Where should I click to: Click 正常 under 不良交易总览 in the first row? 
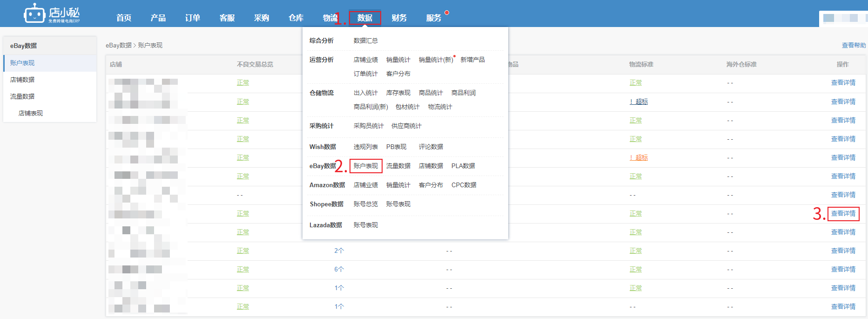[x=243, y=82]
